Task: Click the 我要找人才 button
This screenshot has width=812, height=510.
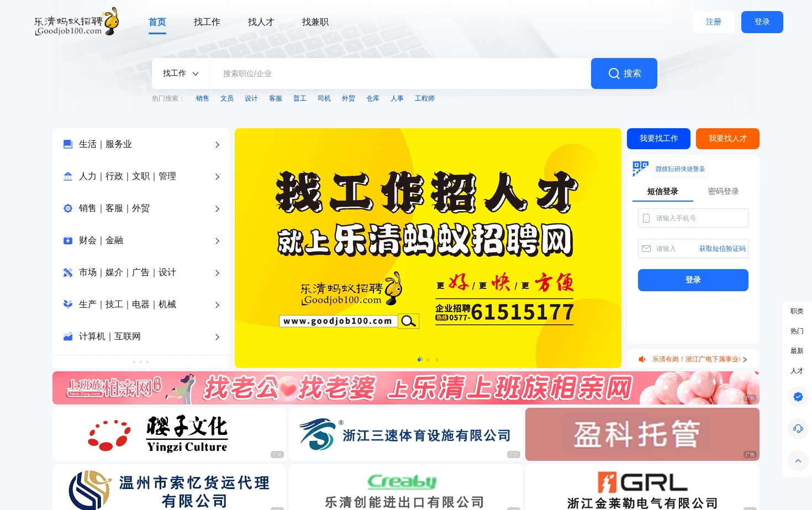Action: (x=727, y=139)
